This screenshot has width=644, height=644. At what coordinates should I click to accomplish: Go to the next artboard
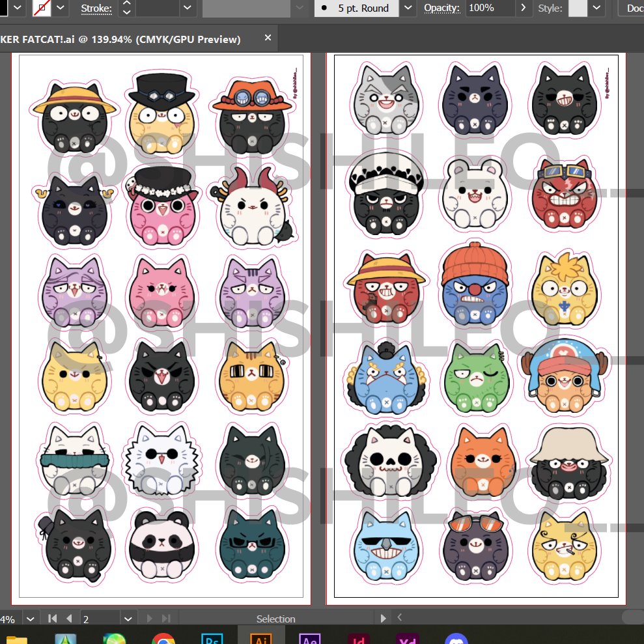coord(149,619)
